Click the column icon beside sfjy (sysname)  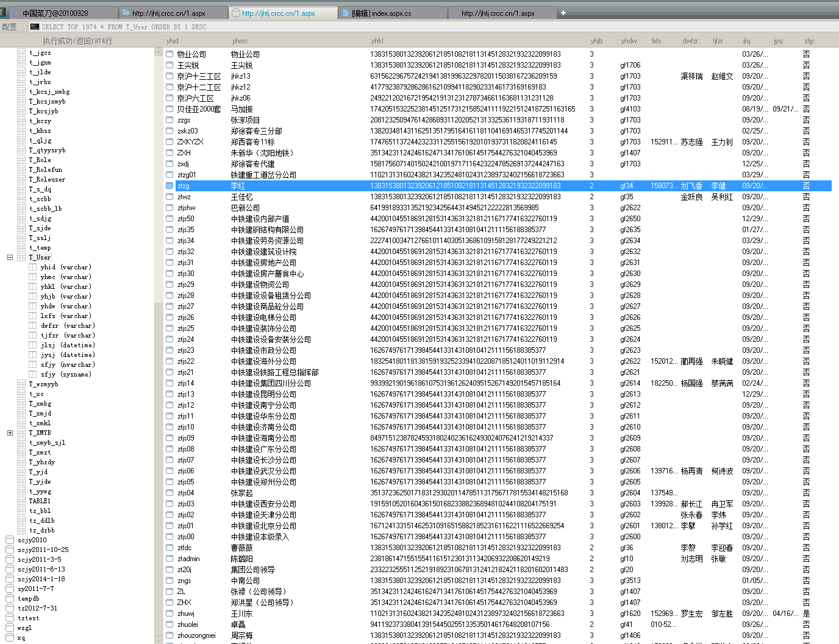tap(33, 375)
